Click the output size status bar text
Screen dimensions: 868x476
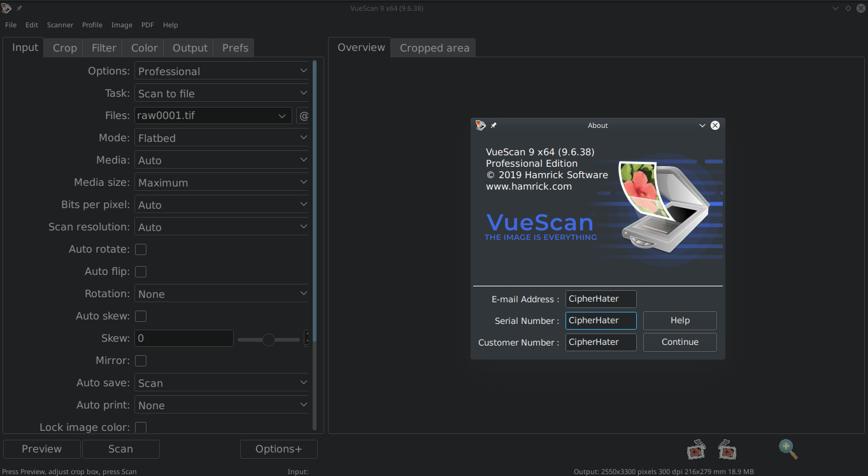664,472
